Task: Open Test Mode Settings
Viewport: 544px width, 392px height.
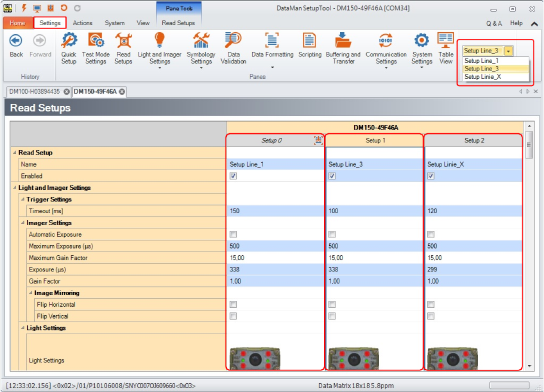Action: pos(96,47)
